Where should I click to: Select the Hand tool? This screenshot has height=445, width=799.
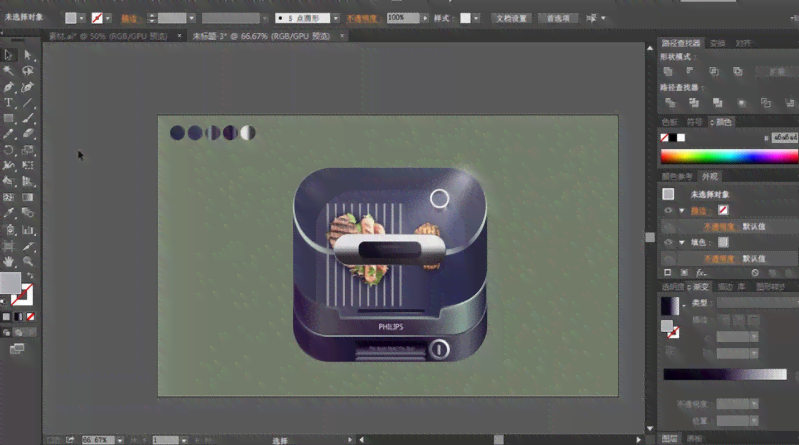pyautogui.click(x=9, y=261)
